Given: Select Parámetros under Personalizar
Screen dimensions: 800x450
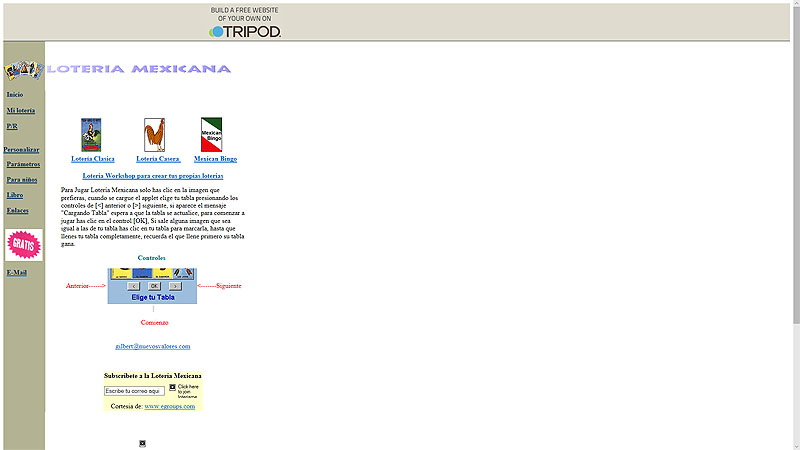Looking at the screenshot, I should point(23,164).
